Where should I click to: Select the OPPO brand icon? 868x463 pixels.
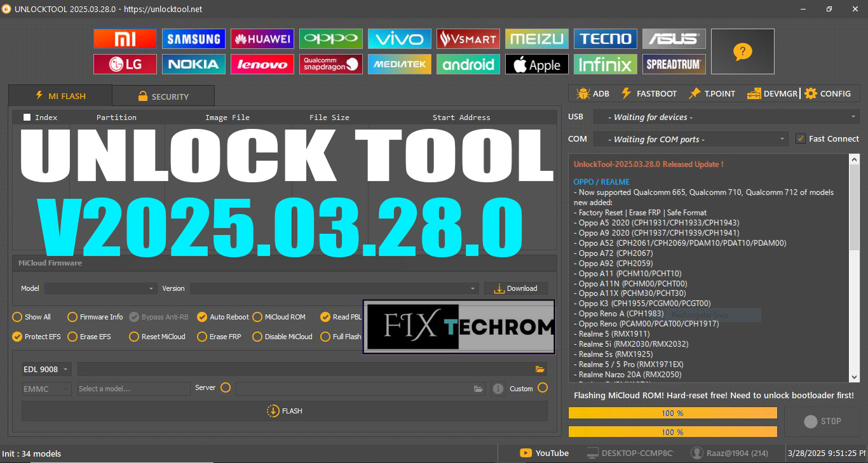click(331, 39)
